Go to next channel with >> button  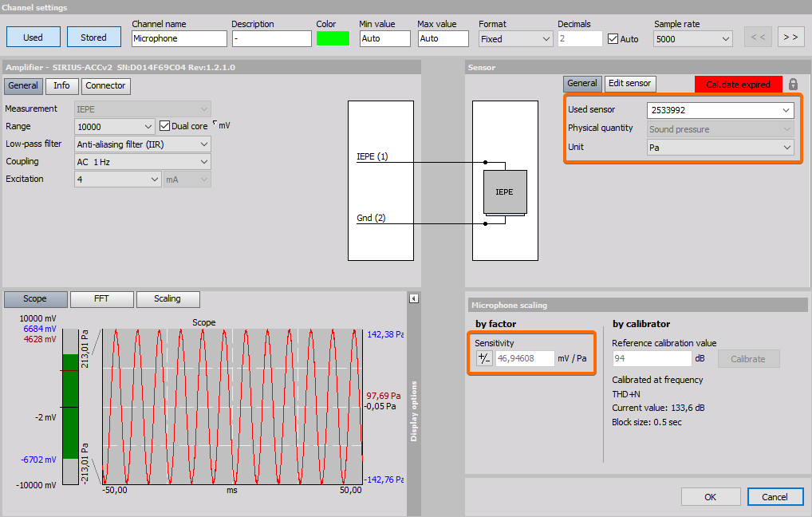tap(790, 37)
